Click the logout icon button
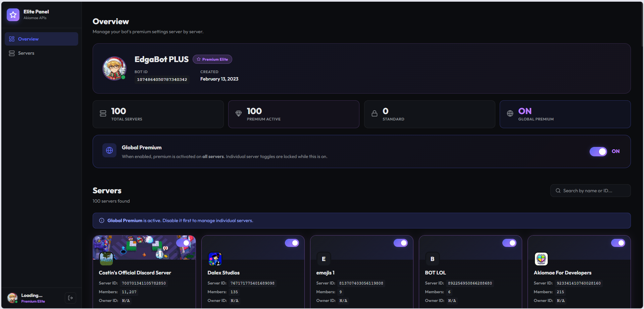644x309 pixels. click(70, 298)
